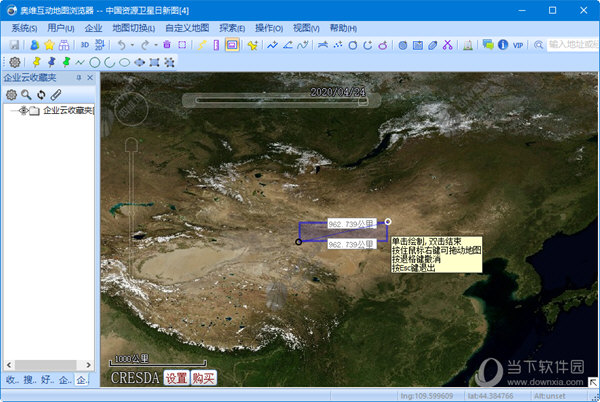The width and height of the screenshot is (600, 402).
Task: Click the yellow lightning icon
Action: point(202,45)
